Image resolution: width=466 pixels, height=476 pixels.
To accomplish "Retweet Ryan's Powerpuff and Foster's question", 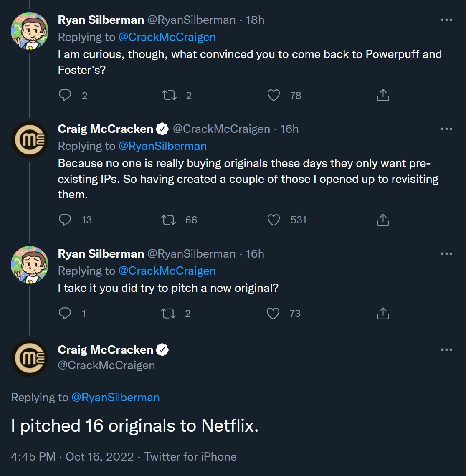I will point(169,96).
